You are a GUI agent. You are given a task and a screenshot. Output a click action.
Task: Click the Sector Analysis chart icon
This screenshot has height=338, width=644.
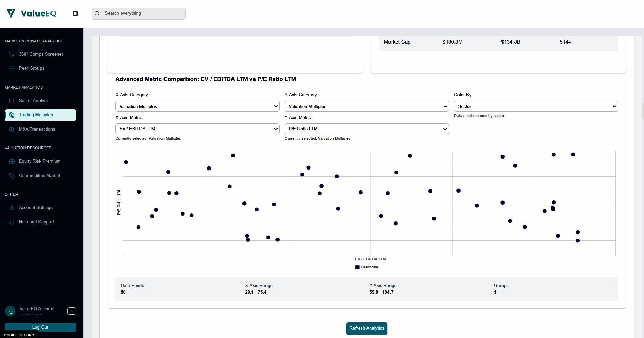pyautogui.click(x=12, y=101)
